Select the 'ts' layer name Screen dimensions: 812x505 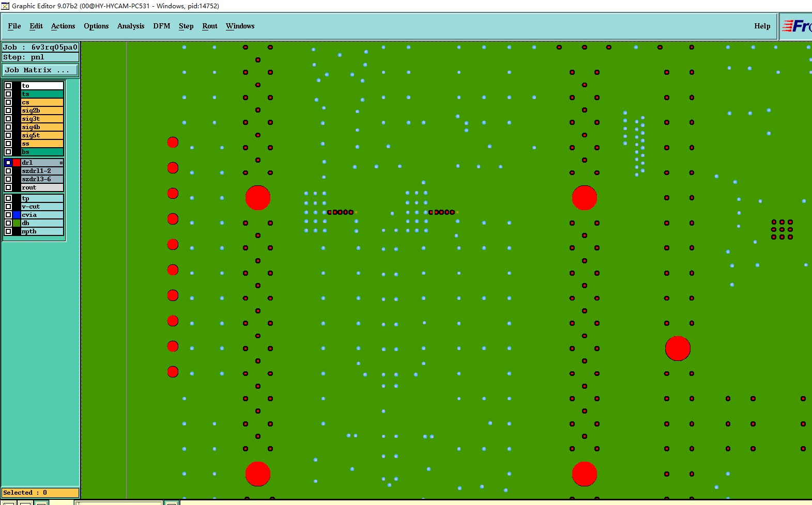point(42,94)
